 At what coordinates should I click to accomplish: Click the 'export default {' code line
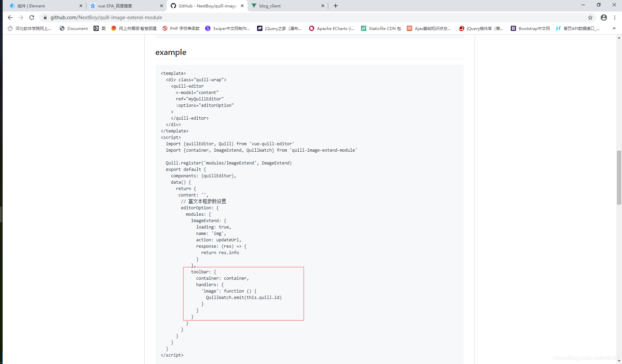click(186, 170)
